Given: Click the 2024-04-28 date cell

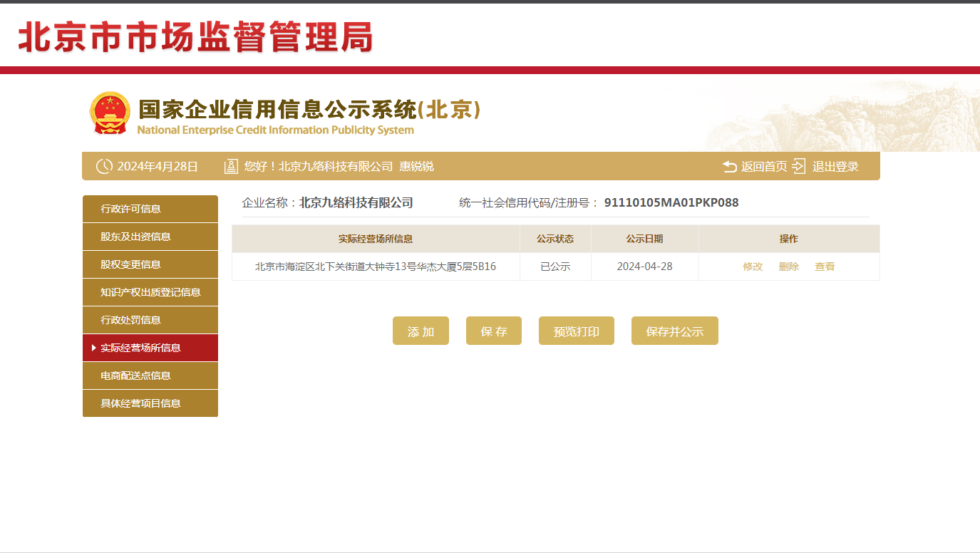Looking at the screenshot, I should (x=645, y=267).
